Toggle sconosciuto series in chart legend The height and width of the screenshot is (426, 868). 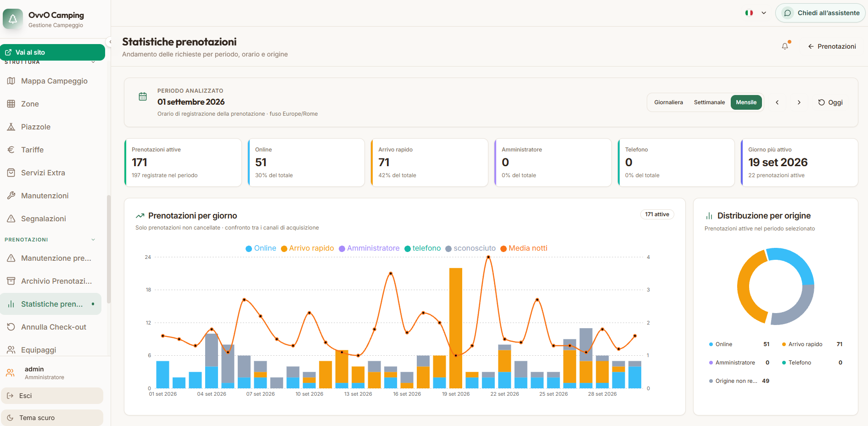point(470,248)
